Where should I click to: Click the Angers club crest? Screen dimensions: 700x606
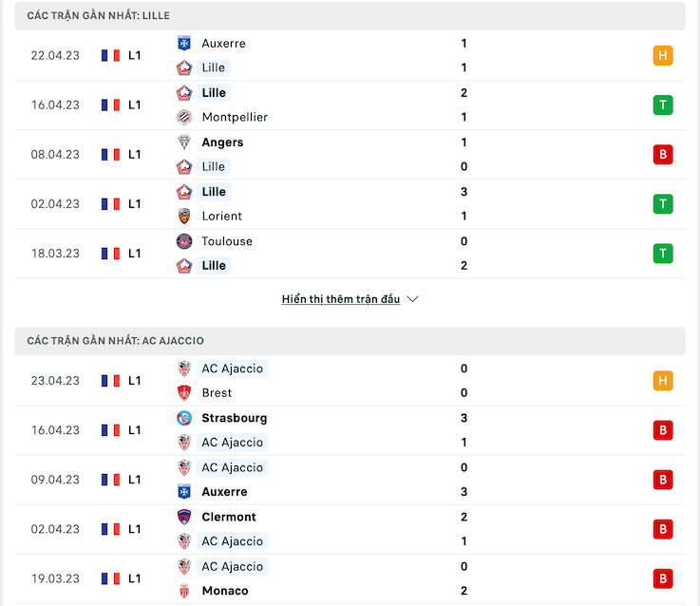click(x=184, y=142)
